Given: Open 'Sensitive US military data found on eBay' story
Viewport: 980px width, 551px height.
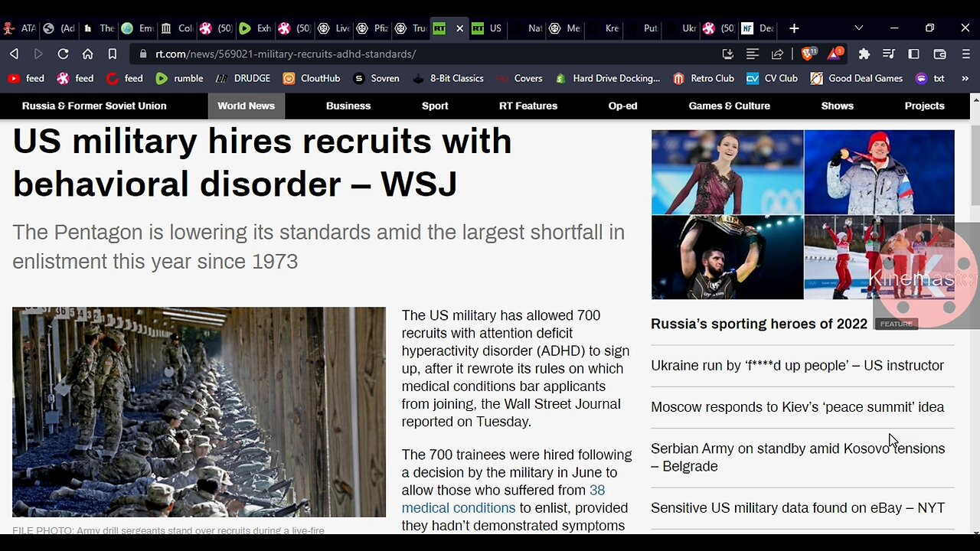Looking at the screenshot, I should 798,507.
